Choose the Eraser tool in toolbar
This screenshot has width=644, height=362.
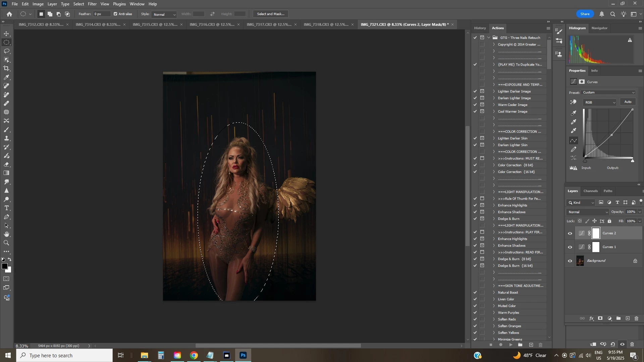(6, 165)
